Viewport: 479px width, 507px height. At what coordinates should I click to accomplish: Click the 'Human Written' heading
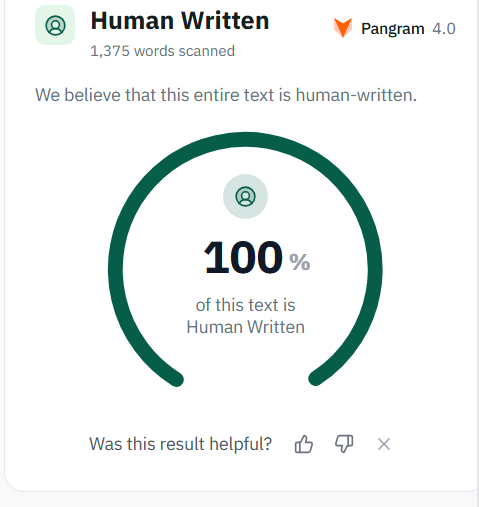coord(180,21)
